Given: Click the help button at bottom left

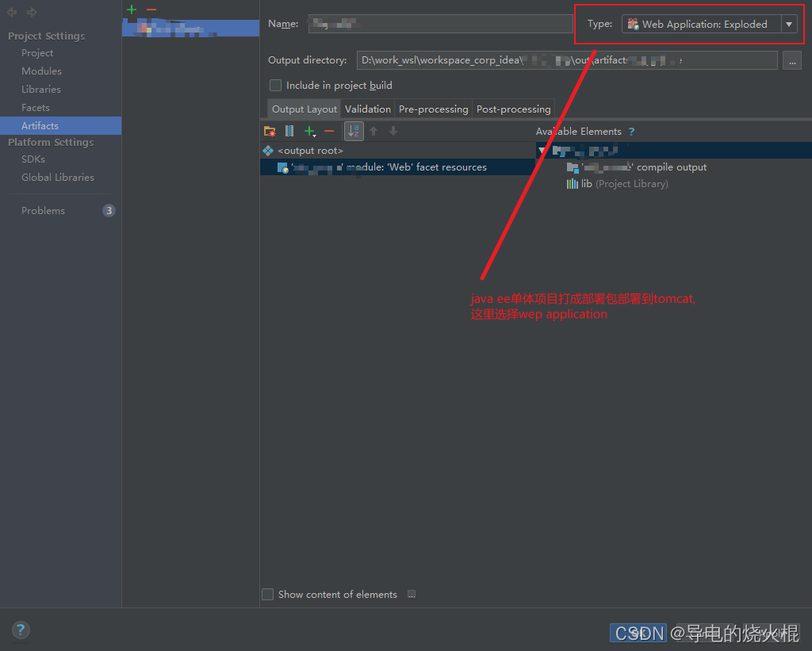Looking at the screenshot, I should [x=21, y=630].
